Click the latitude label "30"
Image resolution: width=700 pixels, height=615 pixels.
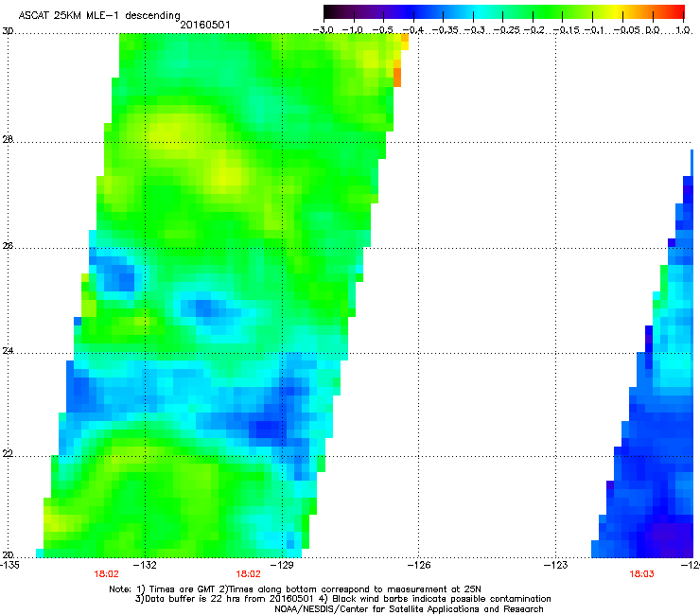pos(8,31)
